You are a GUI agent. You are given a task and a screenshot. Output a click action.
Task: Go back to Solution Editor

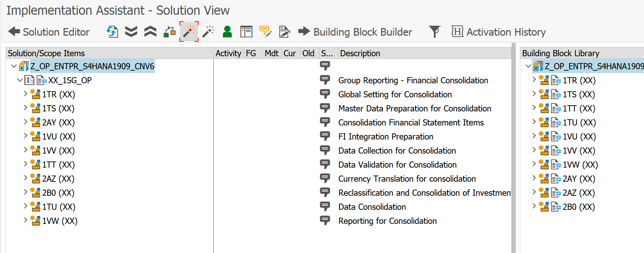click(x=49, y=32)
